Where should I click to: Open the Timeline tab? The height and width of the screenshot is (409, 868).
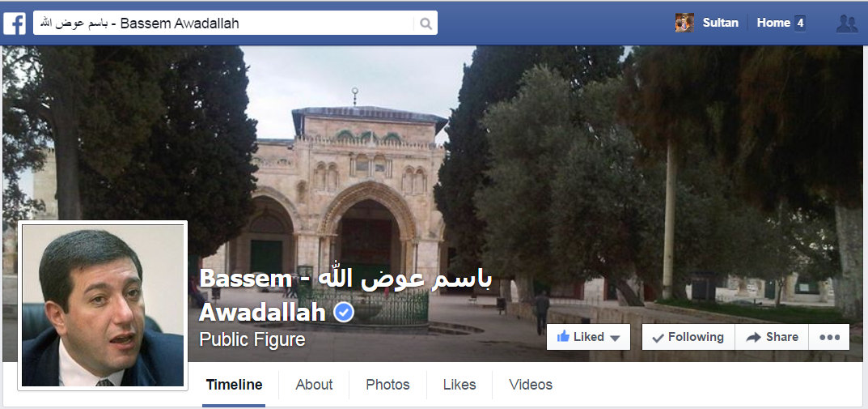(234, 385)
